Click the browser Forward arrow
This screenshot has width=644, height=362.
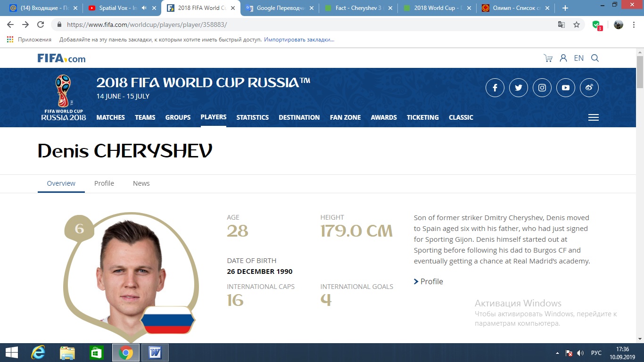point(25,25)
